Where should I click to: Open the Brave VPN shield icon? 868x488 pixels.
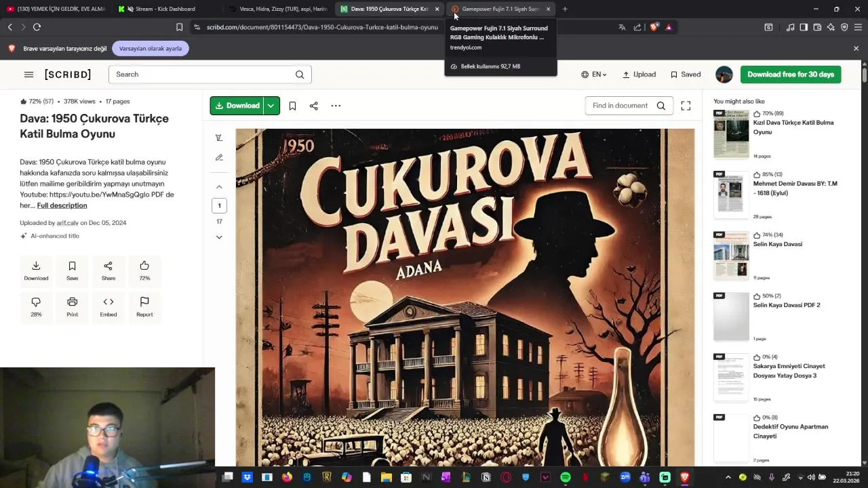844,27
